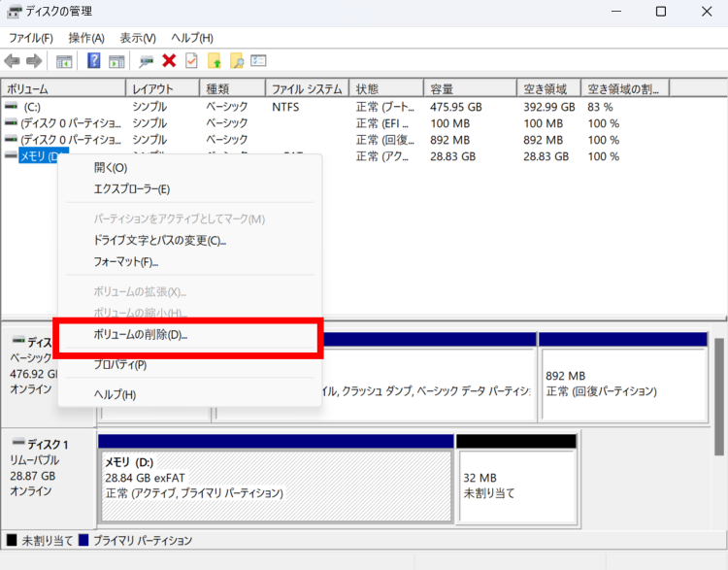This screenshot has width=728, height=570.
Task: Click the red X delete toolbar icon
Action: pyautogui.click(x=169, y=61)
